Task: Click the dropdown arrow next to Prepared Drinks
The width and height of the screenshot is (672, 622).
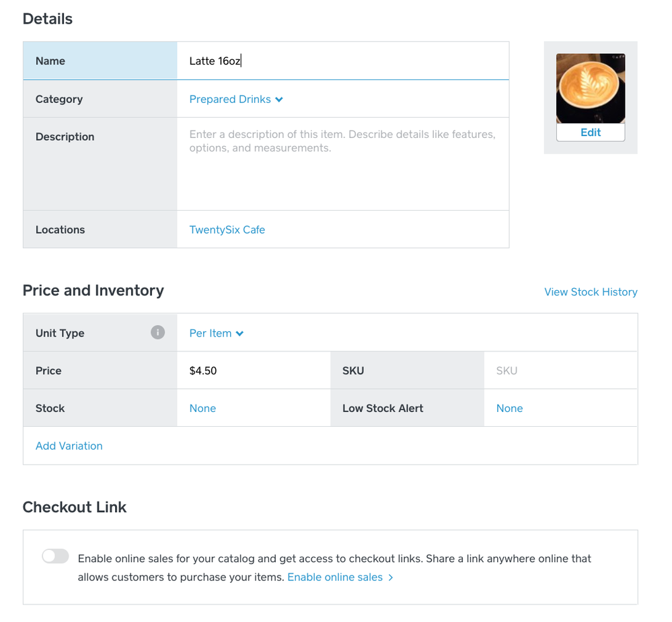Action: [279, 100]
